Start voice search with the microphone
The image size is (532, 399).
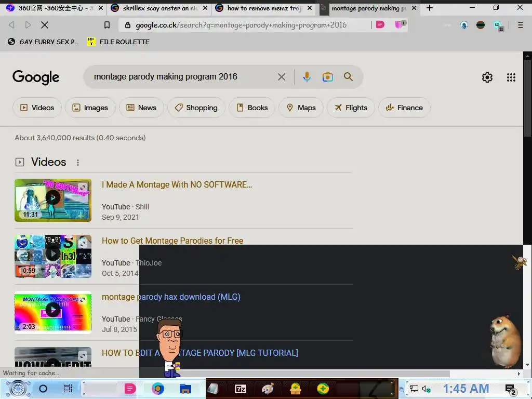tap(307, 77)
